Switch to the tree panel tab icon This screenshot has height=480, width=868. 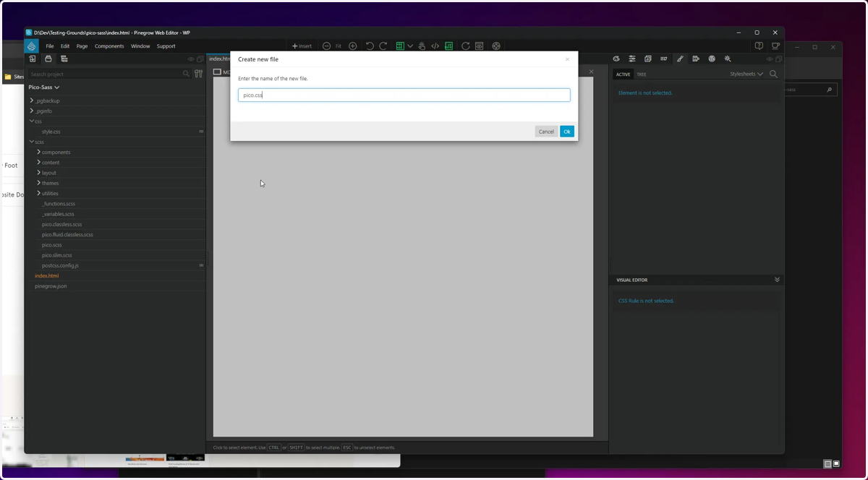click(64, 59)
